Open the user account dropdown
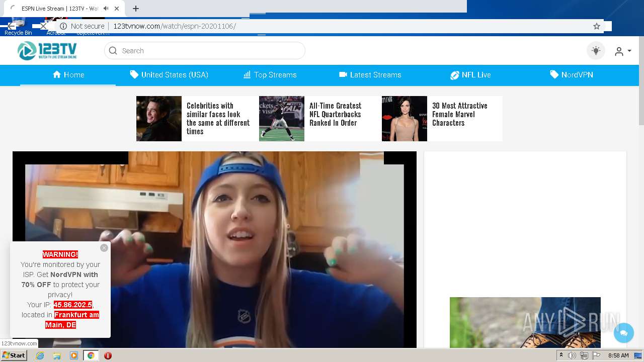 (x=623, y=51)
